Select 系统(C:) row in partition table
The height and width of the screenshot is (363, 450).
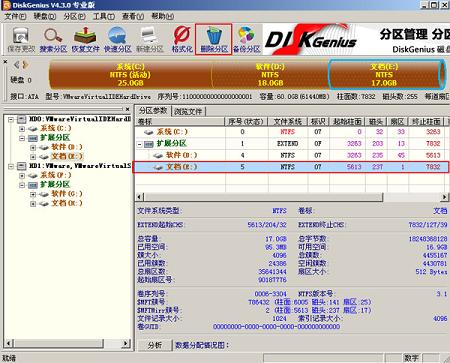click(292, 132)
